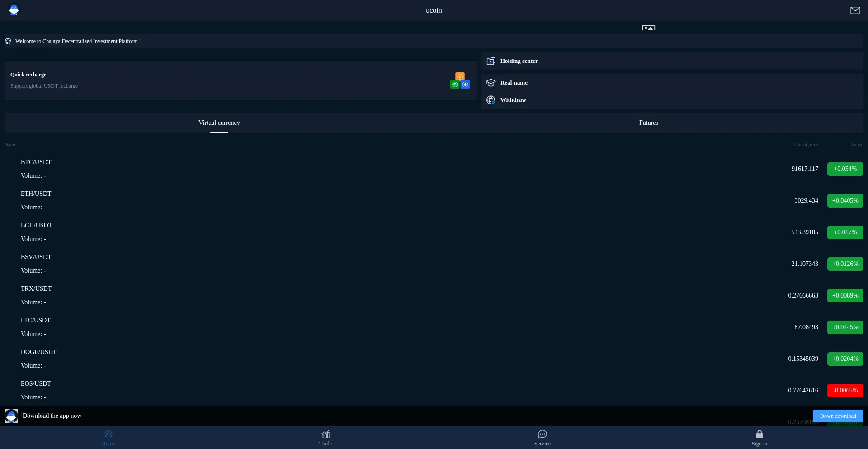Viewport: 868px width, 449px height.
Task: Click the Withdraw globe icon
Action: (491, 100)
